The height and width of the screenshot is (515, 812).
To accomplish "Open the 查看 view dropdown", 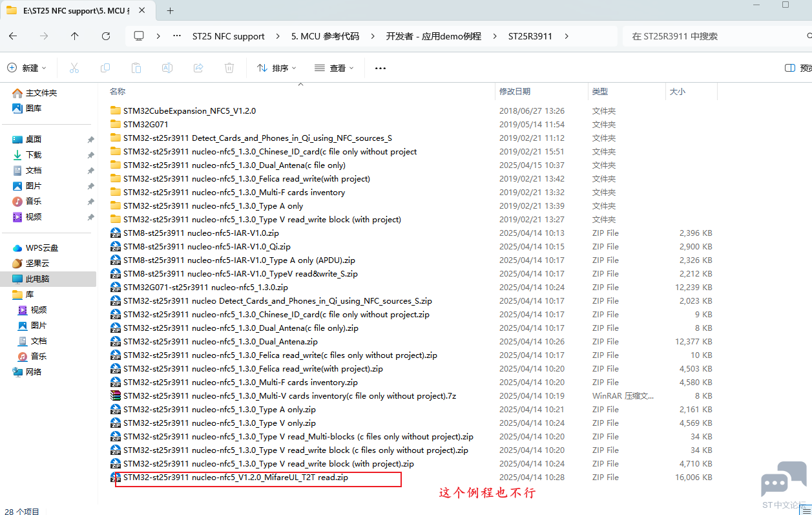I will pos(334,68).
